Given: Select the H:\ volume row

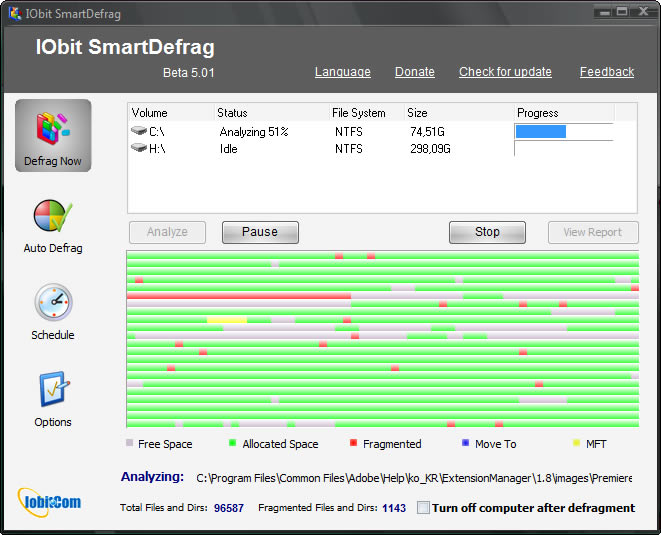Looking at the screenshot, I should [x=371, y=148].
